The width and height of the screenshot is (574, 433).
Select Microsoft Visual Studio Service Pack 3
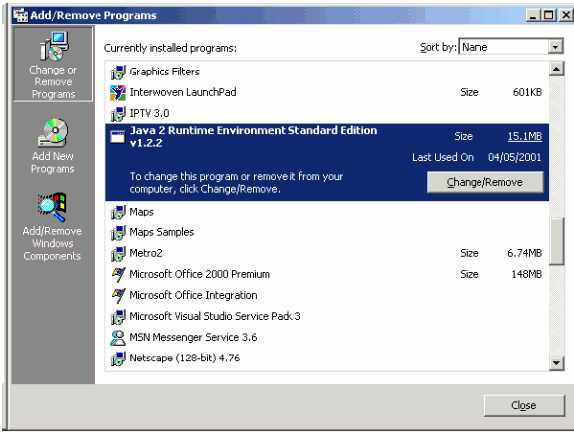(327, 316)
